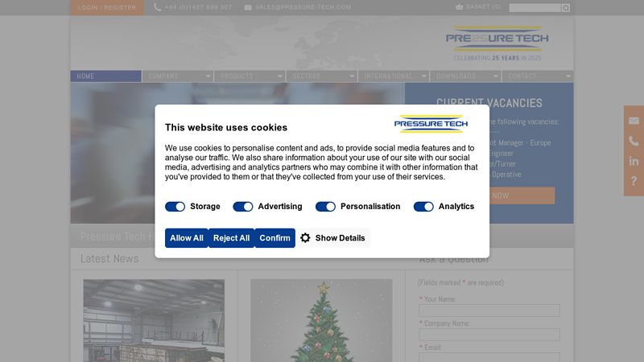
Task: Click the Allow All button
Action: (x=187, y=238)
